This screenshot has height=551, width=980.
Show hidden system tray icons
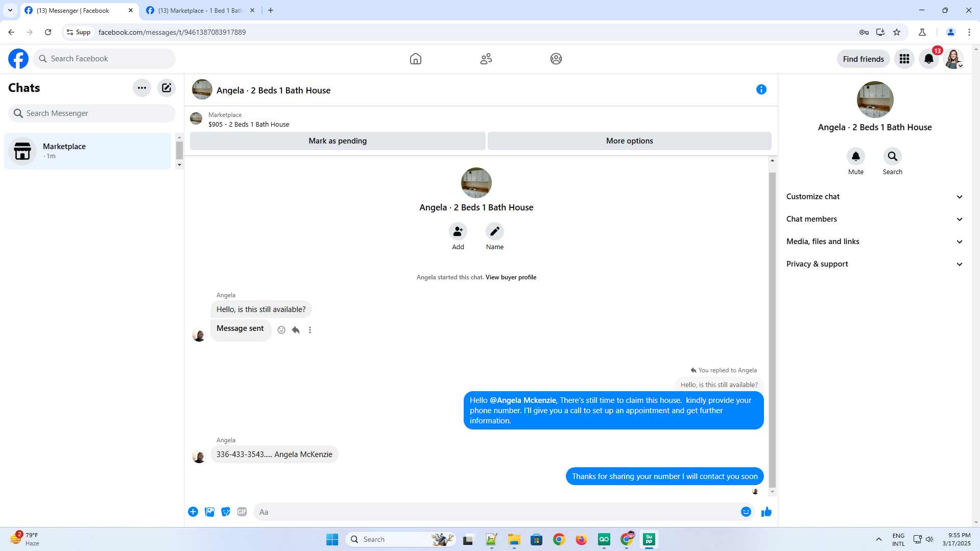(879, 539)
